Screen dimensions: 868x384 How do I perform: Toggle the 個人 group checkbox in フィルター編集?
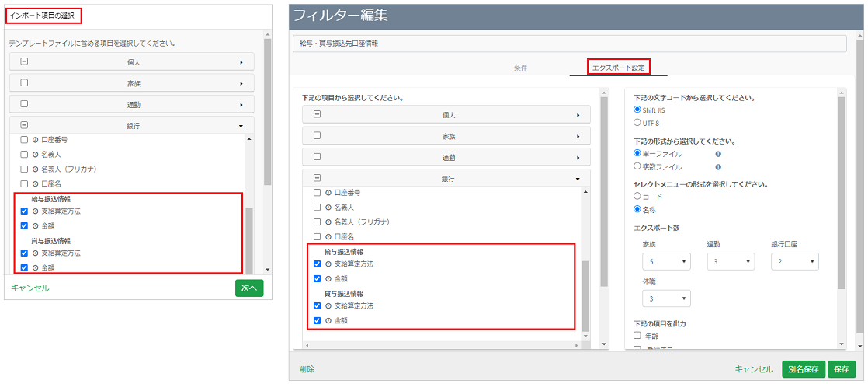coord(318,115)
